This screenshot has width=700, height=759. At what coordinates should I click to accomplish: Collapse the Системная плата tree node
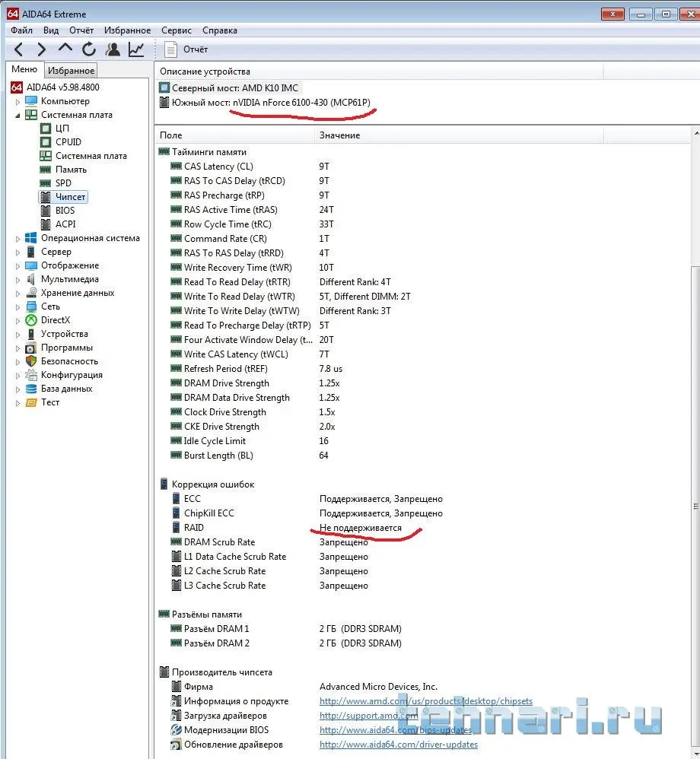tap(18, 115)
